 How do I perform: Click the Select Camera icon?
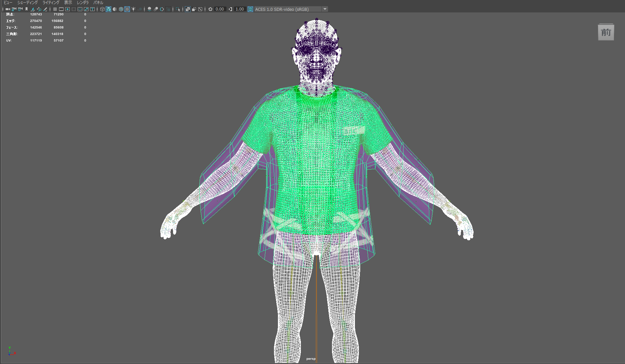(8, 9)
